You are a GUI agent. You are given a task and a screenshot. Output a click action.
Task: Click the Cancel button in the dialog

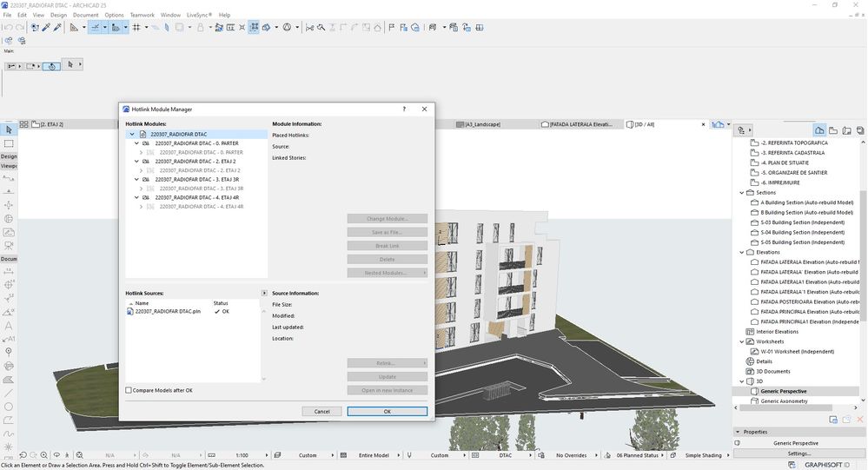(x=321, y=411)
